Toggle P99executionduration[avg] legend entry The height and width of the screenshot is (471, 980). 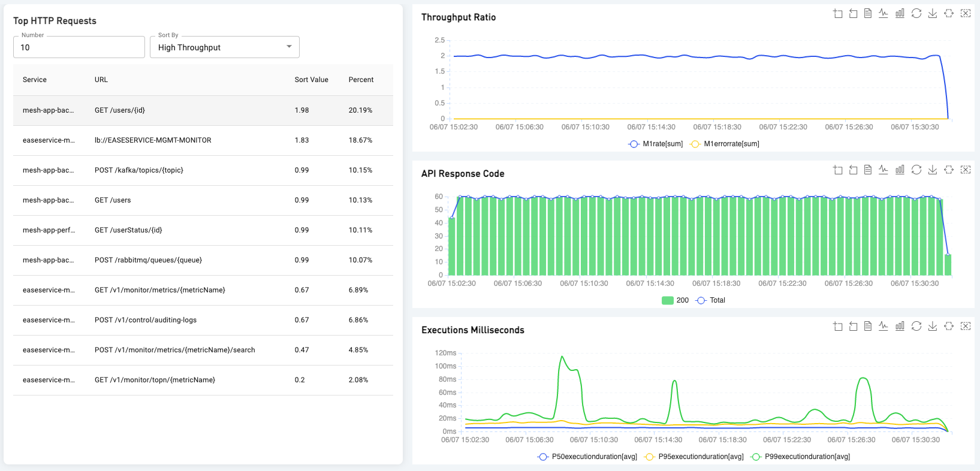(x=800, y=457)
